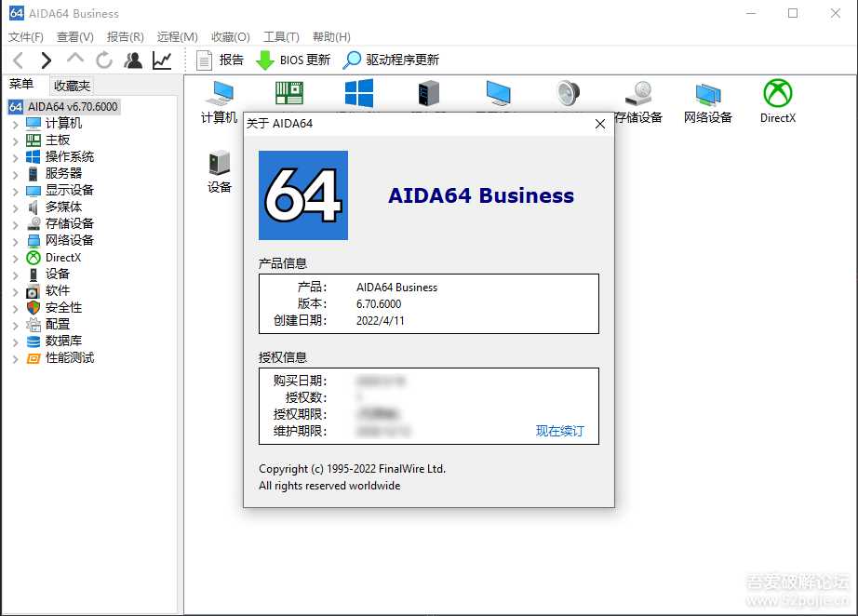Click the 计算机 icon in the icon panel

(219, 96)
